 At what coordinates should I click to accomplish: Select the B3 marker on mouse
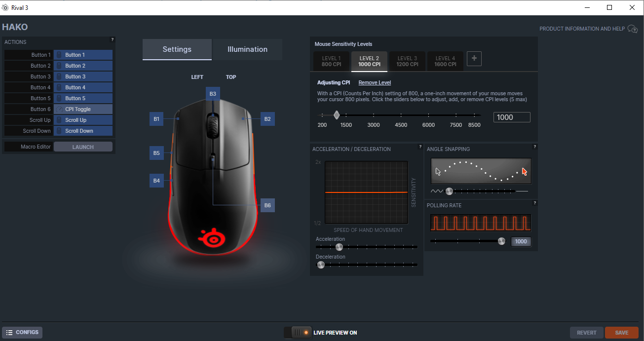213,94
